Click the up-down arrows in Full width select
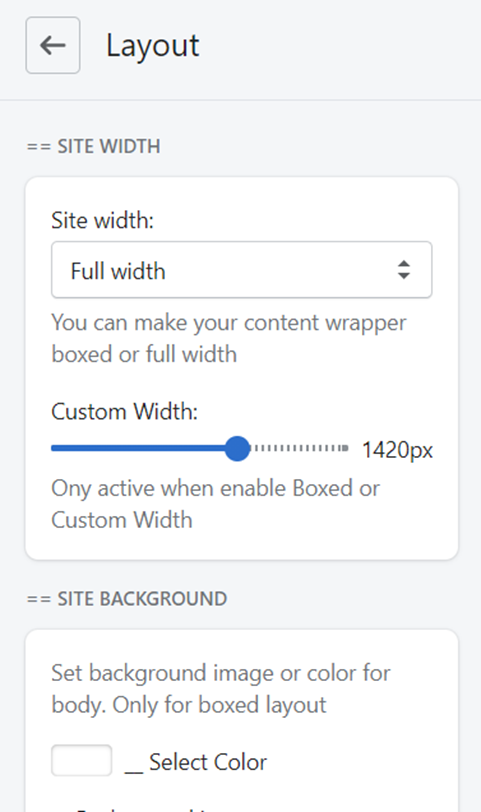 [x=404, y=270]
